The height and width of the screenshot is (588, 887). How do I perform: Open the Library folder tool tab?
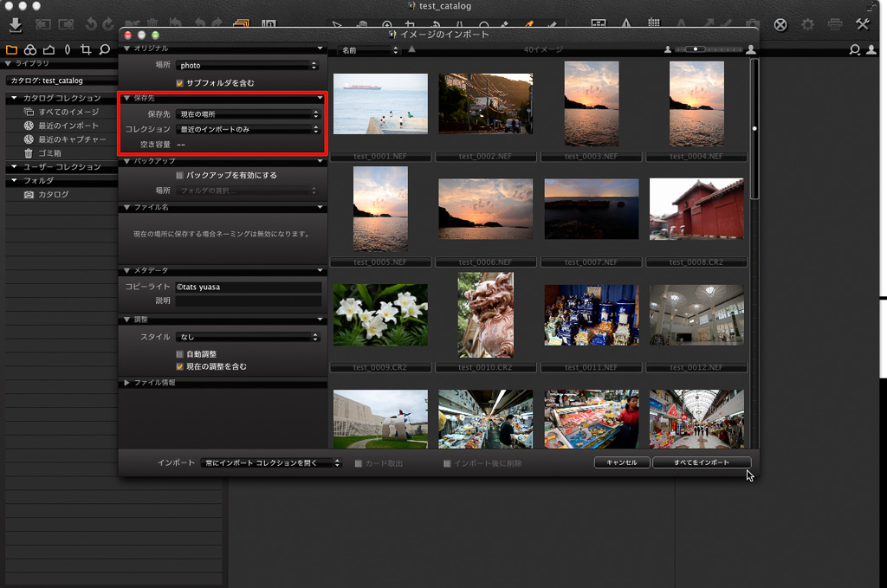click(11, 49)
